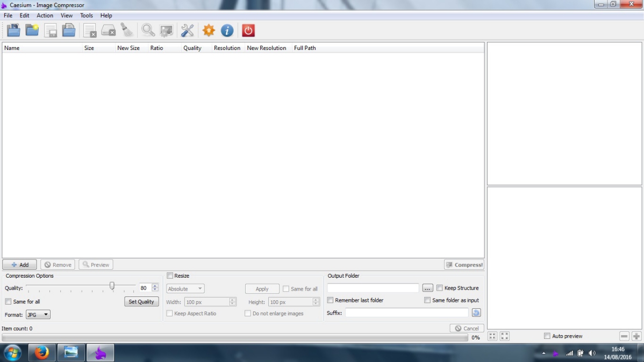Click the Add Pictures toolbar icon
The image size is (644, 362).
pos(13,31)
